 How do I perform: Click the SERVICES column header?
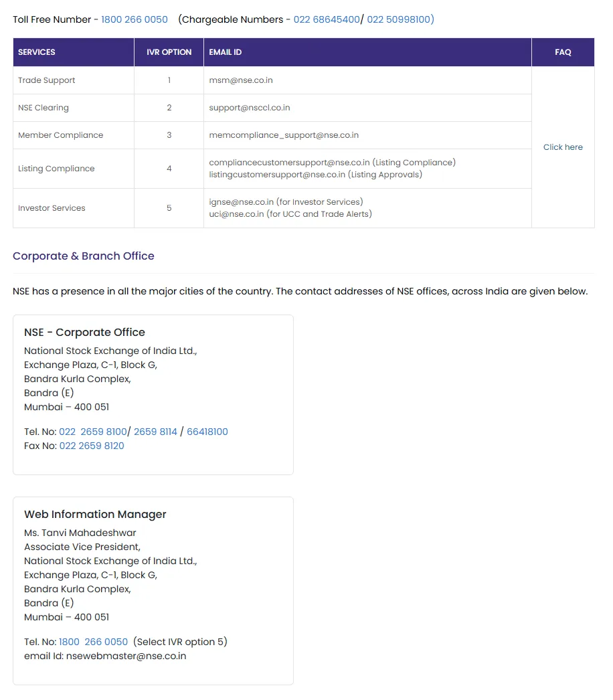pos(37,52)
